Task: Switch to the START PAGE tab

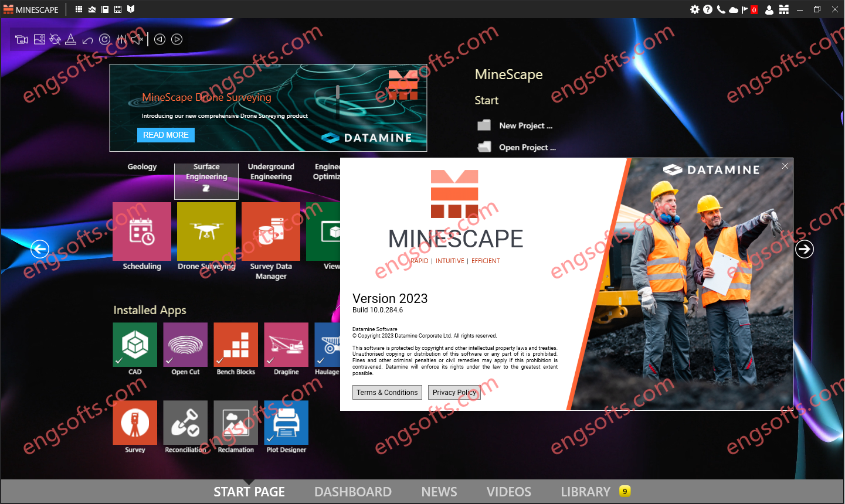Action: [x=249, y=492]
